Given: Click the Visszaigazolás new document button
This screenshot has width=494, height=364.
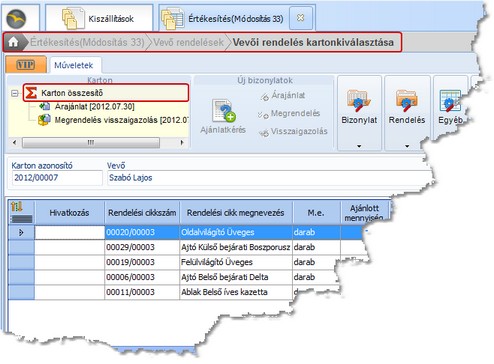Looking at the screenshot, I should tap(294, 132).
